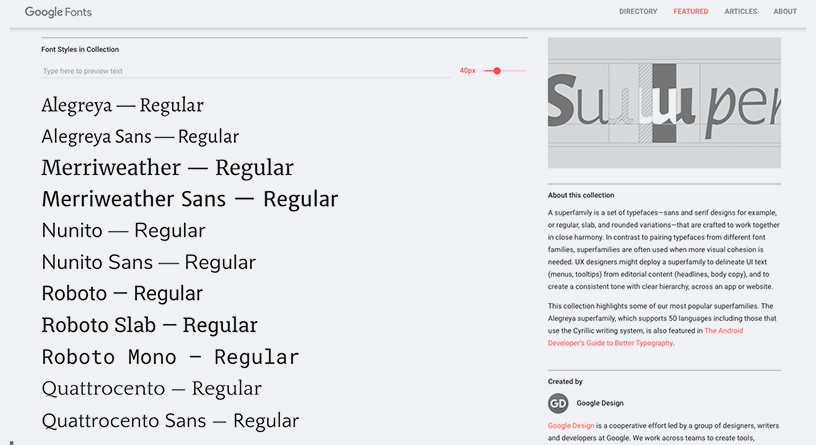Click the GD Google Design avatar icon
This screenshot has height=445, width=816.
coord(558,403)
